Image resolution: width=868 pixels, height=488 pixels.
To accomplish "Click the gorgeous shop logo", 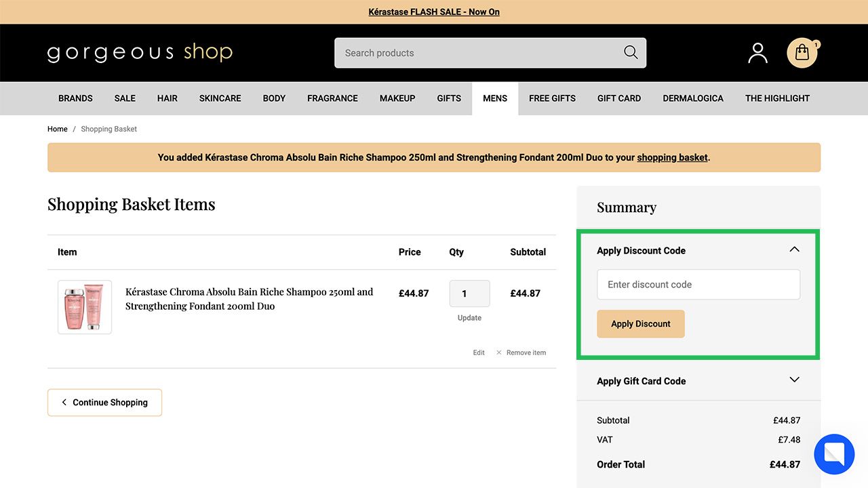I will click(x=140, y=52).
